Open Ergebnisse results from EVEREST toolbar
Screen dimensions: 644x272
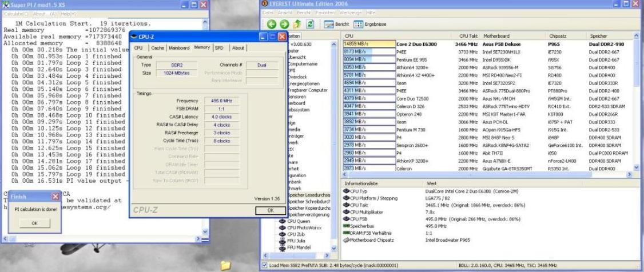click(x=369, y=24)
